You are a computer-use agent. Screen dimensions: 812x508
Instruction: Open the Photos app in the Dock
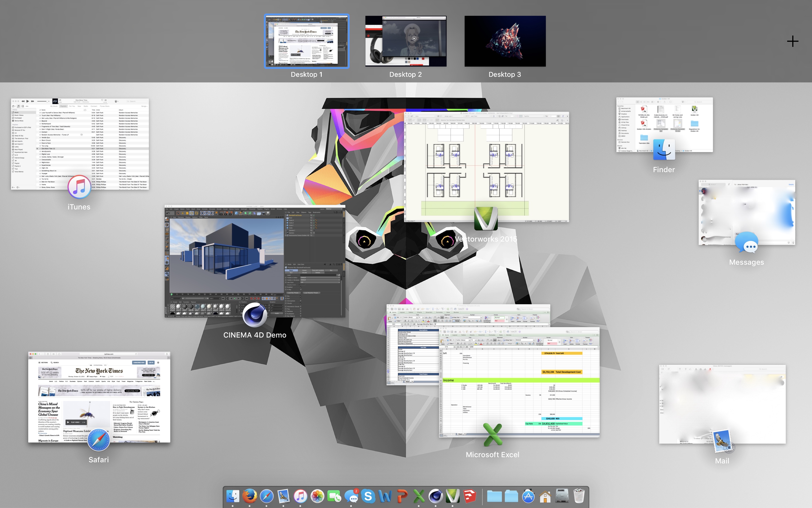[317, 496]
